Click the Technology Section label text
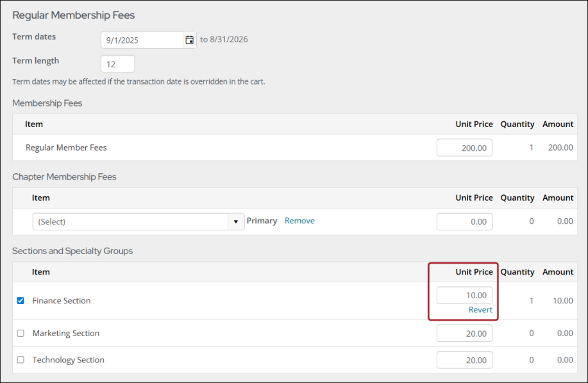 coord(69,360)
